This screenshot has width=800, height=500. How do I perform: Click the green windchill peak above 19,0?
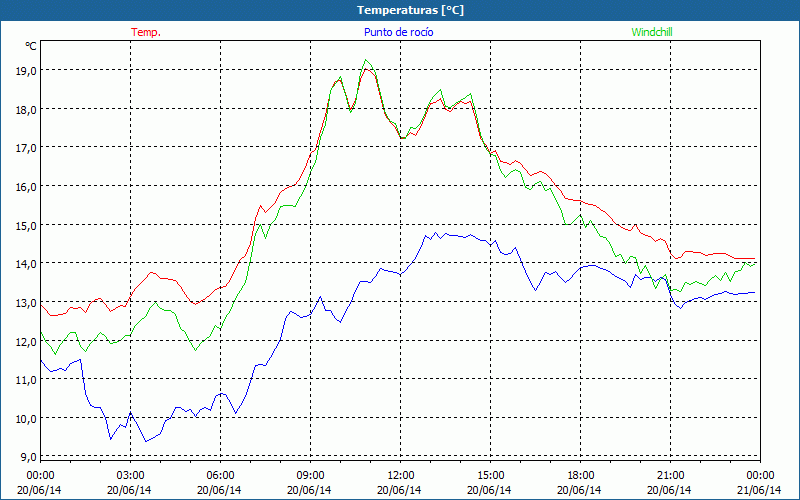[365, 60]
